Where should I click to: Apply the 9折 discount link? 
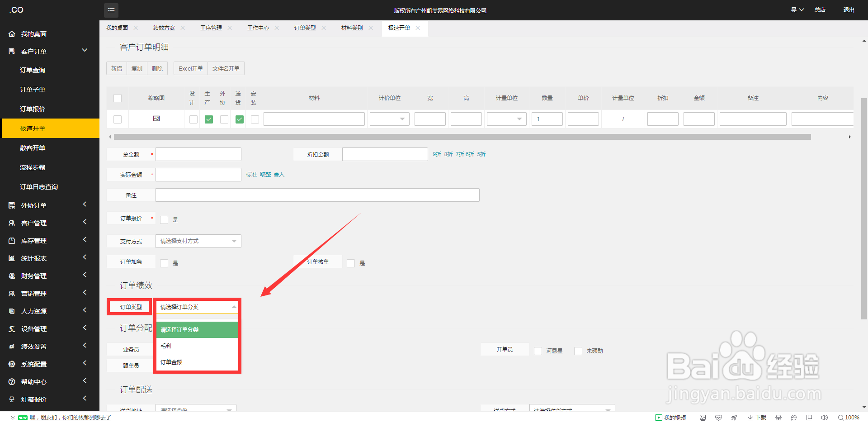[437, 154]
